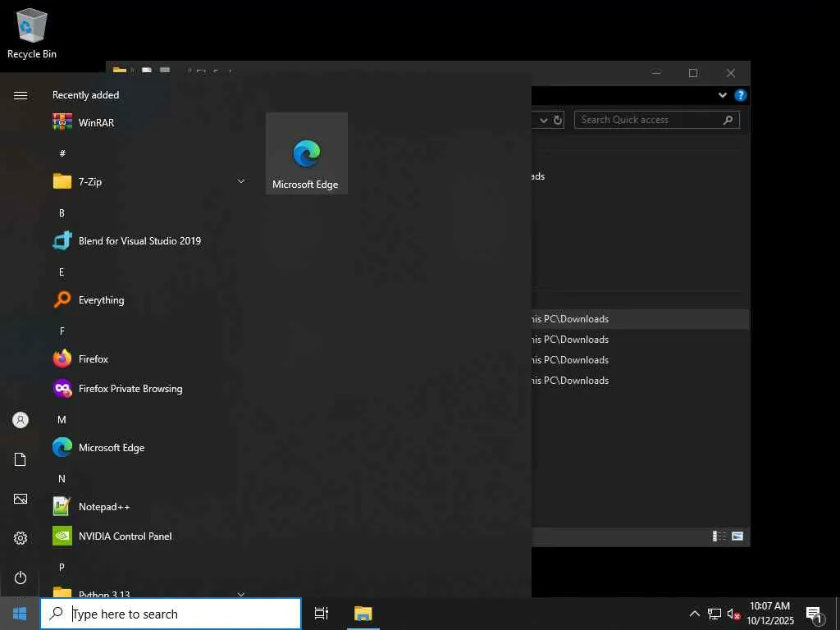Click the M letter group header
The height and width of the screenshot is (630, 840).
click(62, 419)
